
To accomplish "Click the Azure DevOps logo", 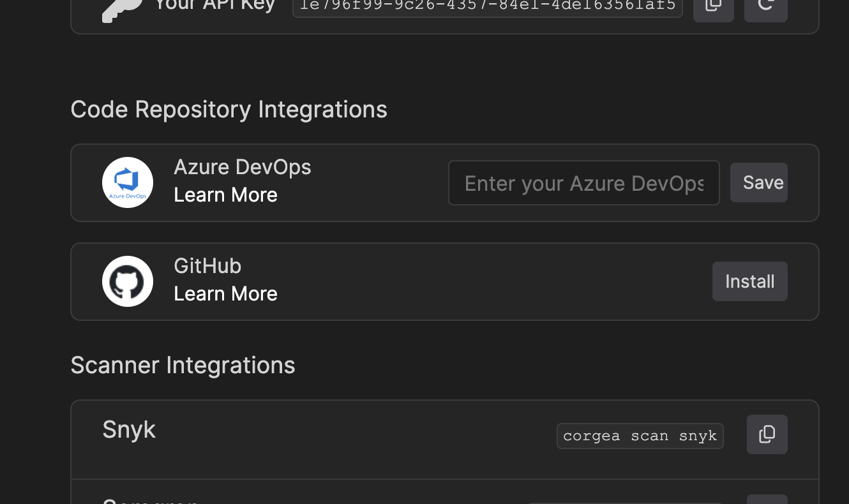I will (128, 182).
